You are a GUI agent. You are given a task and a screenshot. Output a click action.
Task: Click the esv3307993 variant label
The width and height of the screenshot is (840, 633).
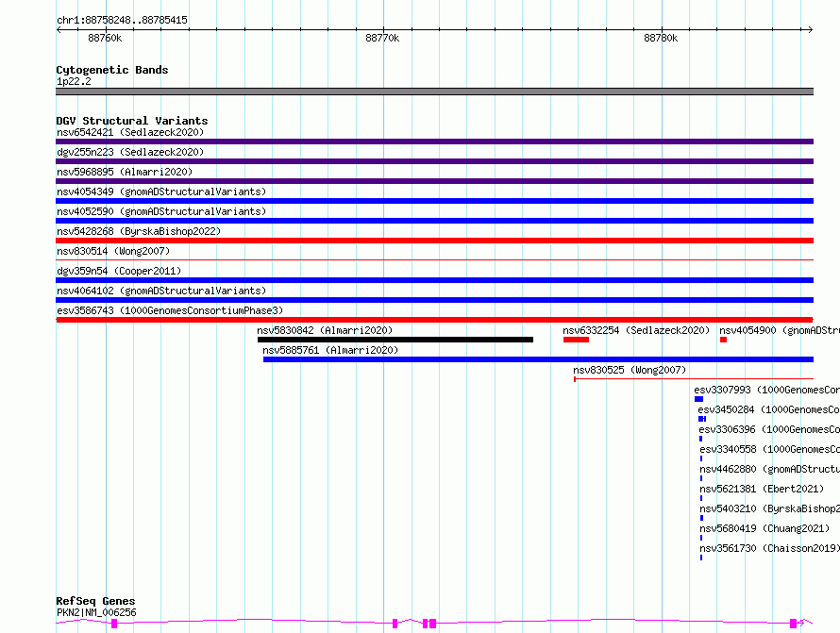point(766,390)
